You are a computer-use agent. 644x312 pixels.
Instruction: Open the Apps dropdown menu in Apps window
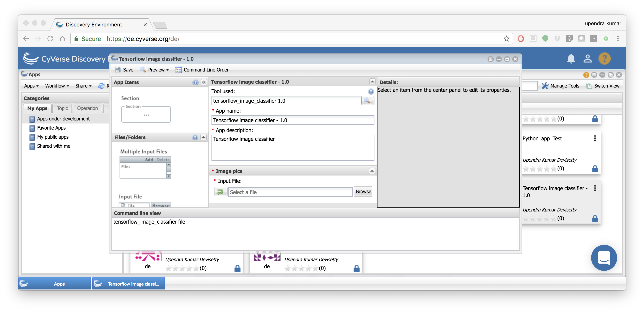click(31, 86)
